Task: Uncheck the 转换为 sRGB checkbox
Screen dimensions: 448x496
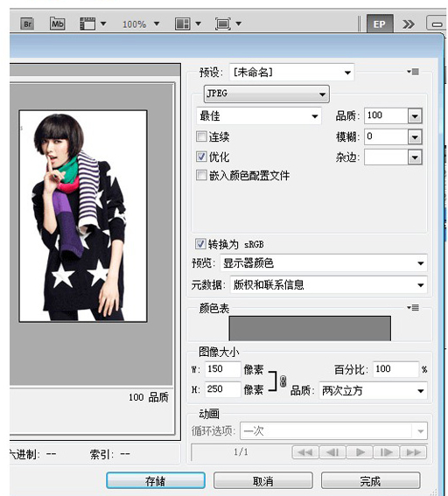Action: (x=200, y=243)
